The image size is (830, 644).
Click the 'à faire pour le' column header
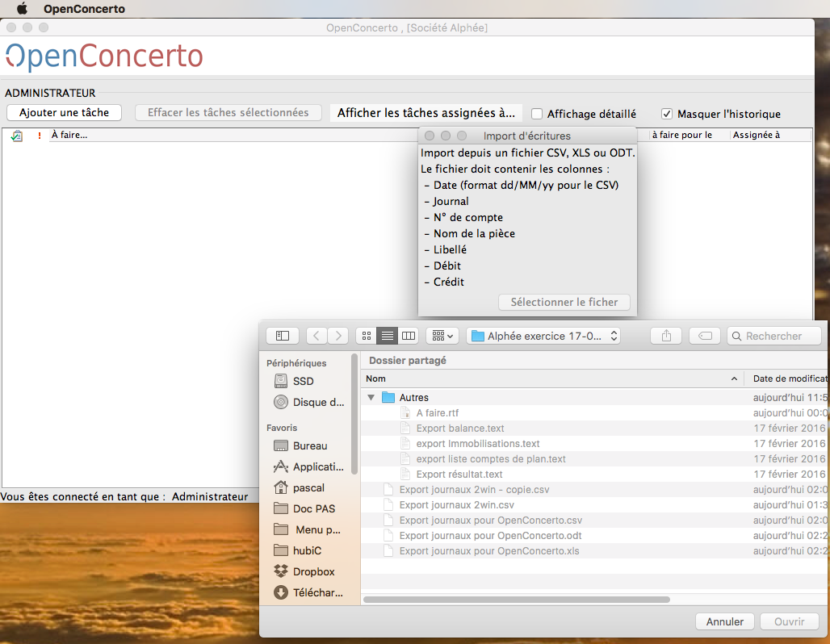681,135
